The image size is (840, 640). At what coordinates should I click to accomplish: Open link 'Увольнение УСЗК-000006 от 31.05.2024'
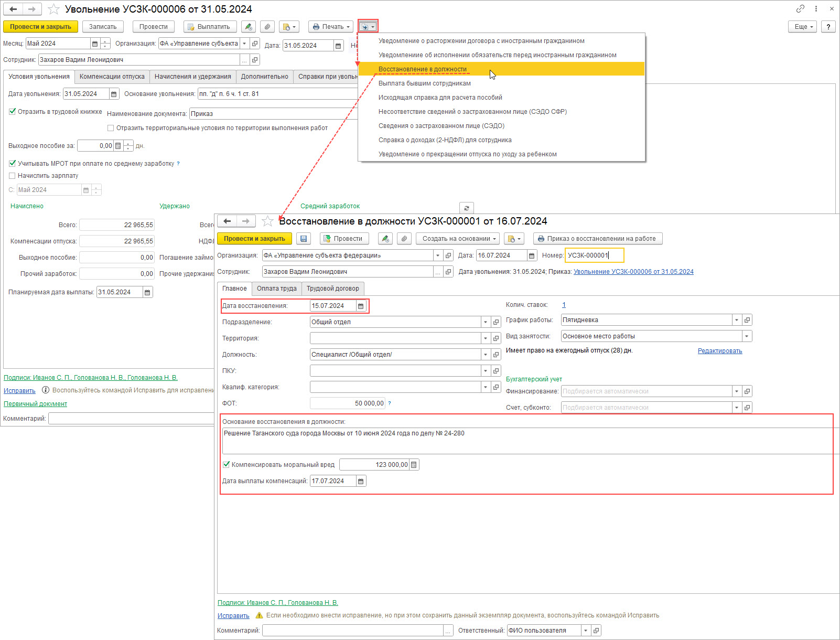click(633, 272)
